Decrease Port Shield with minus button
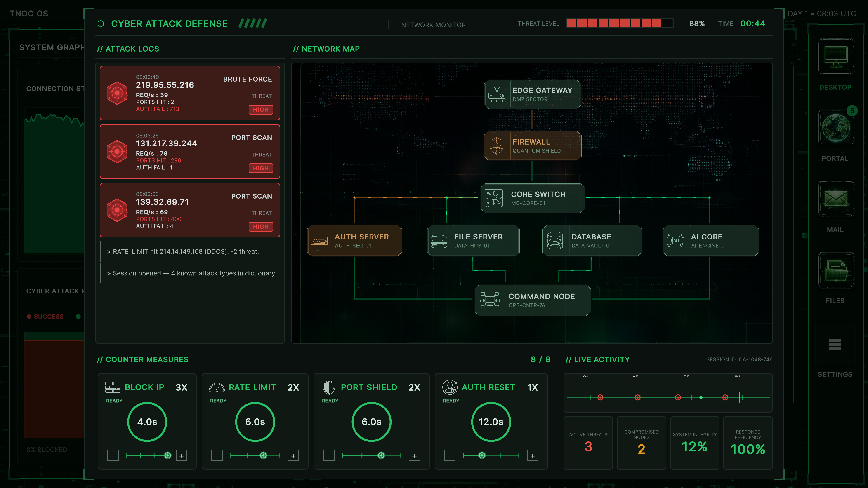The width and height of the screenshot is (868, 488). click(x=329, y=456)
